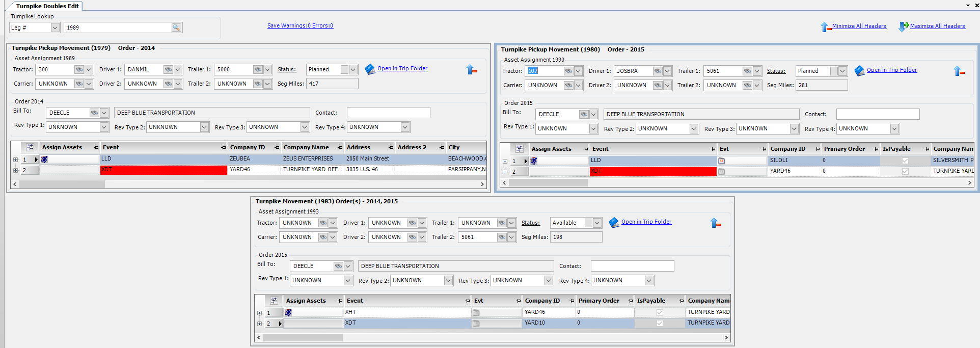The width and height of the screenshot is (980, 348).
Task: Expand row 2 XDT in movement 1979 grid
Action: (16, 170)
